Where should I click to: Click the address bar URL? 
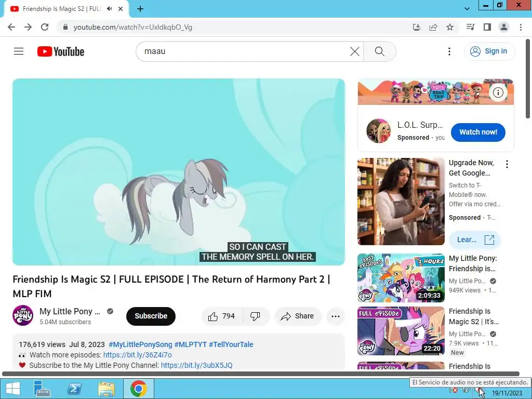pyautogui.click(x=133, y=27)
